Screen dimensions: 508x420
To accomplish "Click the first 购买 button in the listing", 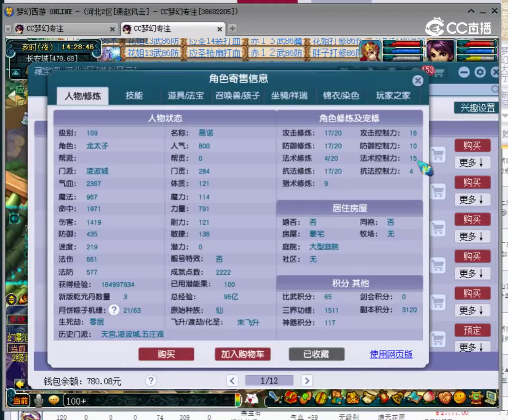I will pyautogui.click(x=472, y=145).
